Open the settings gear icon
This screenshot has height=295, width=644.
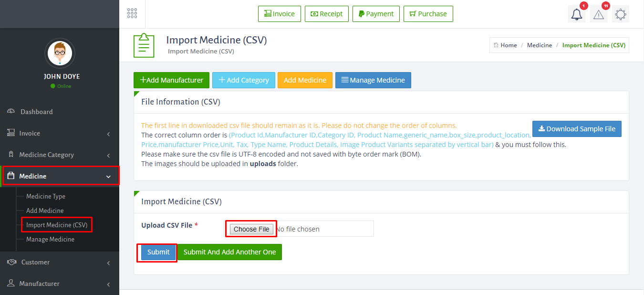tap(621, 14)
